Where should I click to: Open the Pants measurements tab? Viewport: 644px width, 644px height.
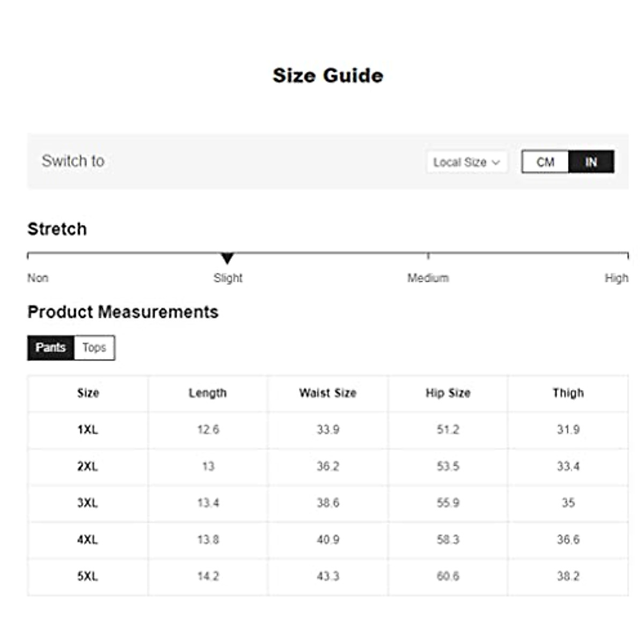(50, 348)
